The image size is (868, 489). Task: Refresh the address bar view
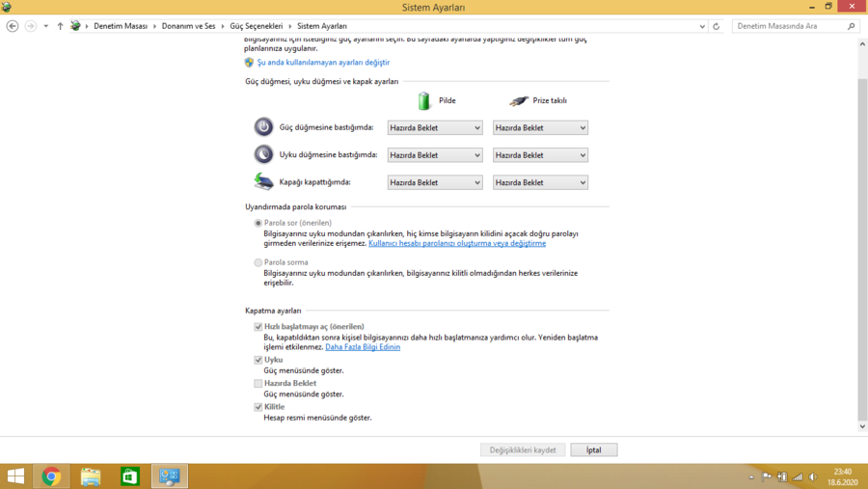point(716,26)
